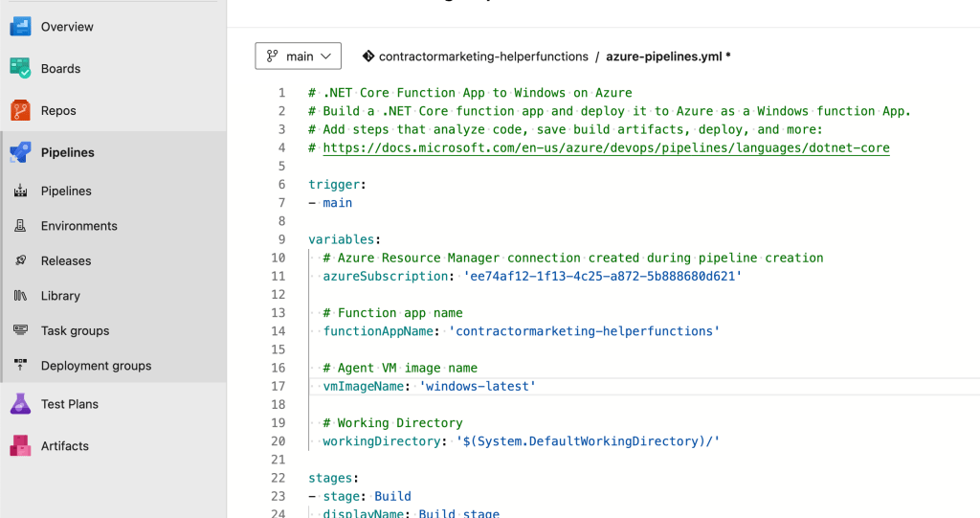Click the 'windows-latest' value
This screenshot has width=980, height=518.
tap(478, 386)
